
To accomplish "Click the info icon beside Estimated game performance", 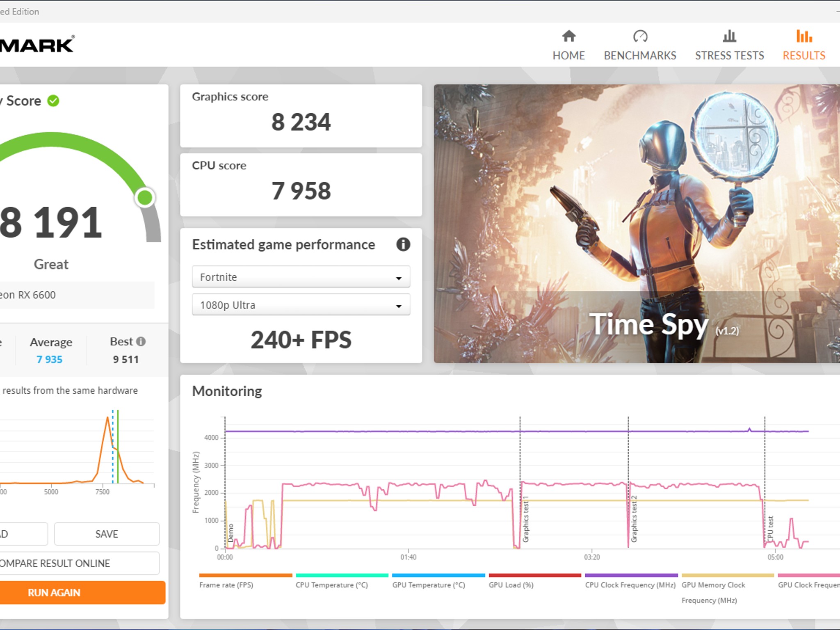I will 403,245.
